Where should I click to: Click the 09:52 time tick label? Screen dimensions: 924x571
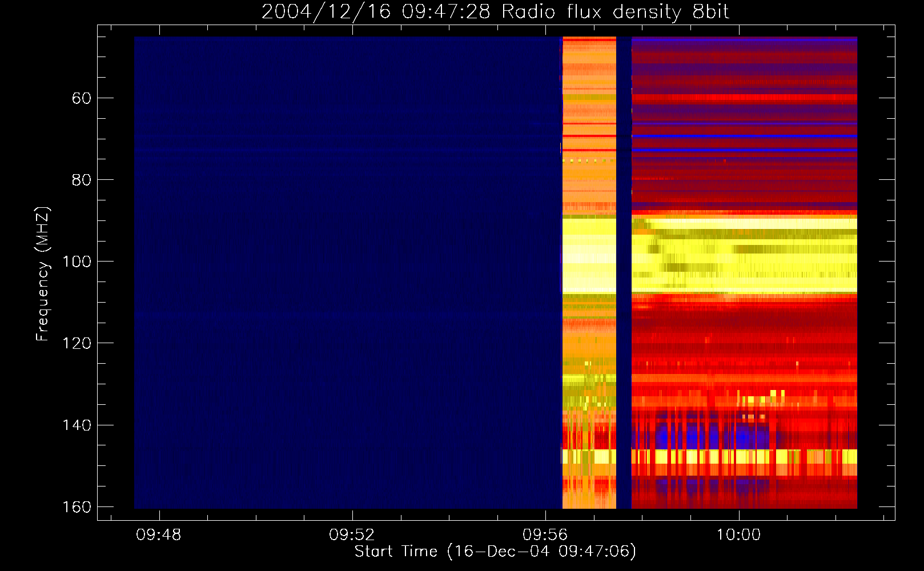pyautogui.click(x=352, y=535)
